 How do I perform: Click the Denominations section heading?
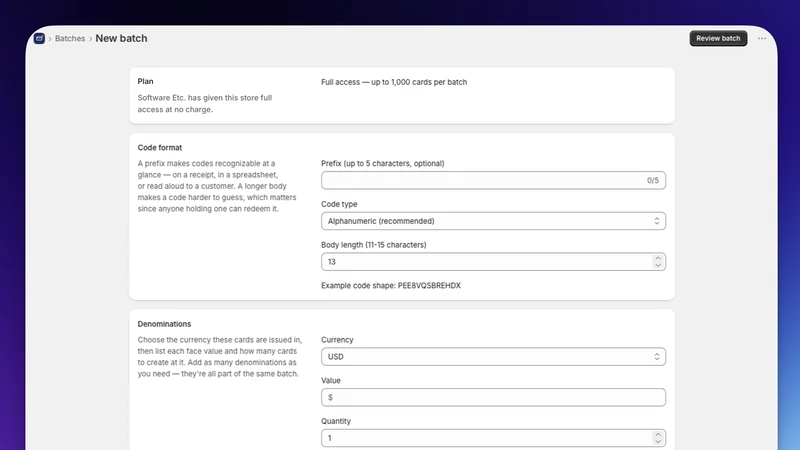(x=164, y=324)
